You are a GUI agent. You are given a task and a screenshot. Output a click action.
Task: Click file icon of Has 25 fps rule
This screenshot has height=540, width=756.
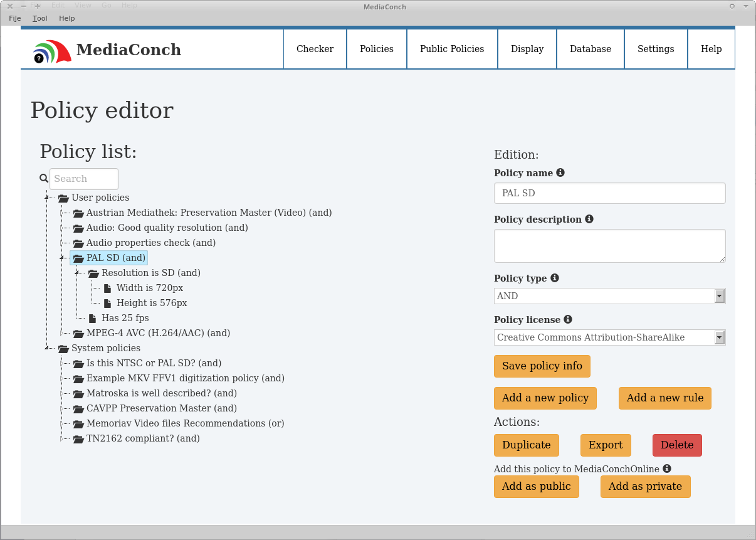93,318
